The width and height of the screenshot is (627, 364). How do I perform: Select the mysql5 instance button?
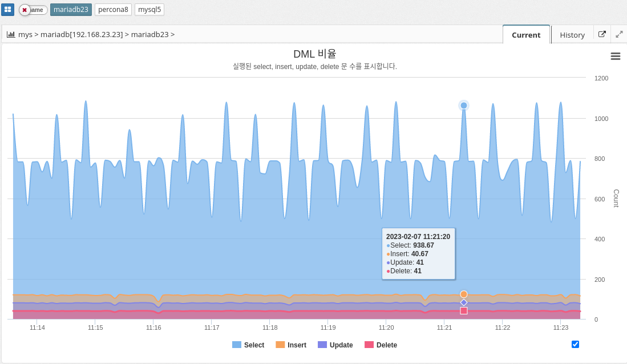tap(149, 10)
